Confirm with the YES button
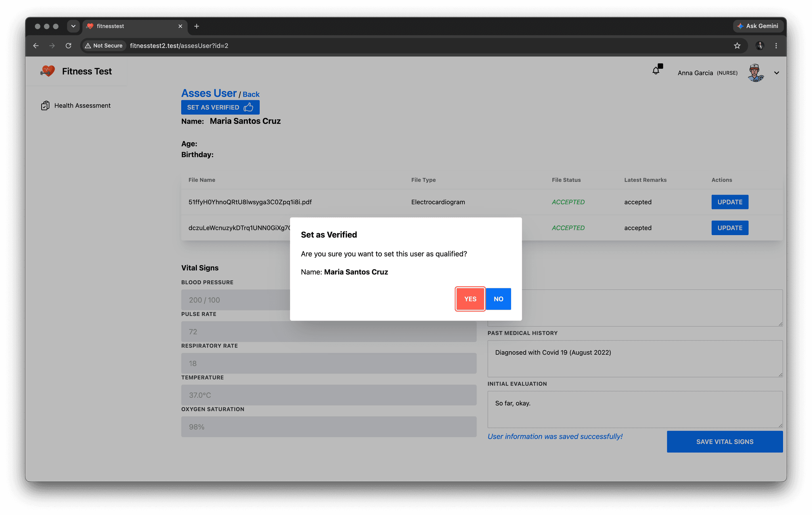The image size is (812, 515). [x=470, y=299]
